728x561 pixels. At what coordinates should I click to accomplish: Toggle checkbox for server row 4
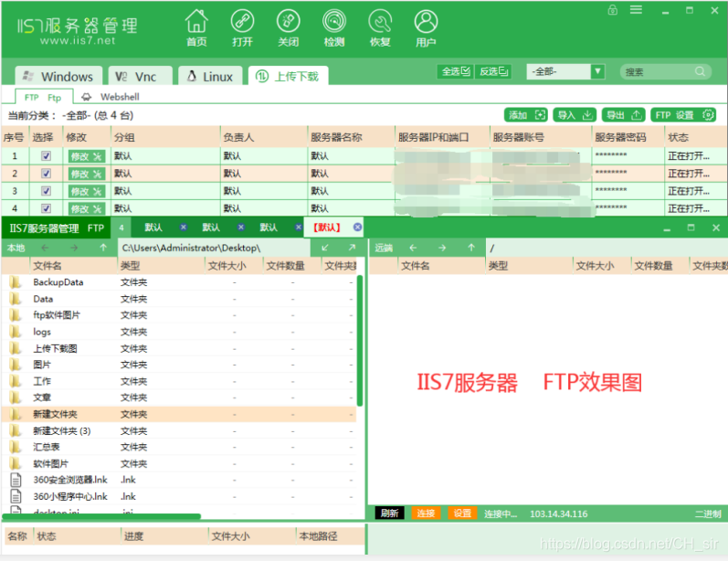click(46, 208)
